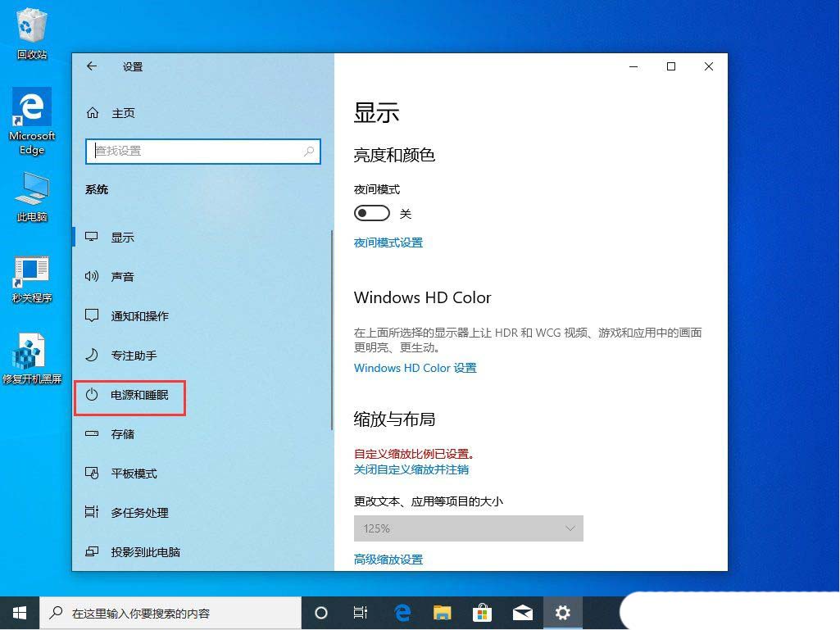Open Task View on the taskbar

(x=361, y=613)
